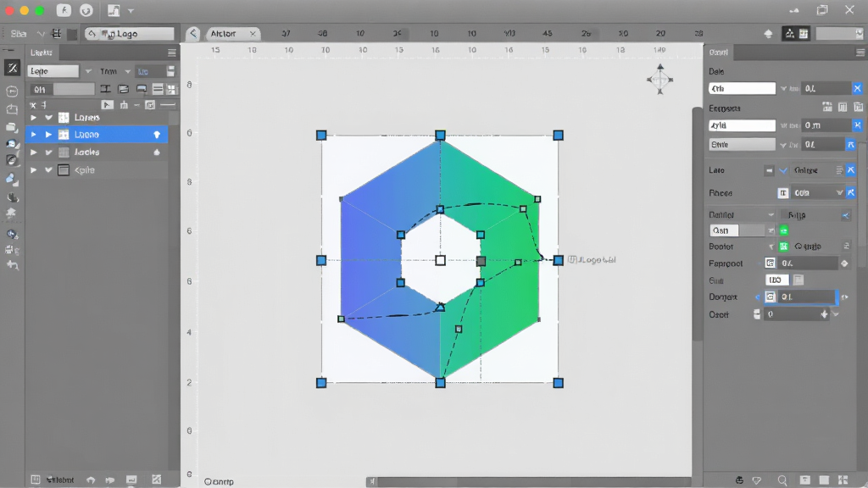Click the lower green square in the right panel
The width and height of the screenshot is (868, 488).
point(784,247)
